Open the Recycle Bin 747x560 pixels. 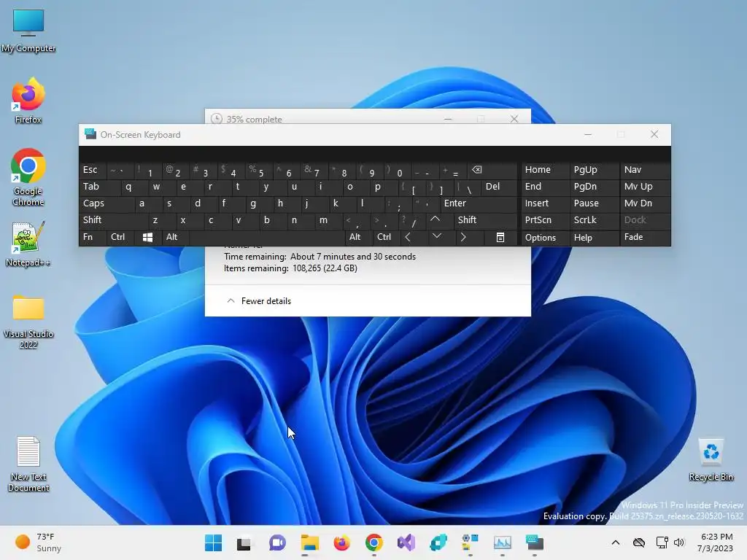[711, 459]
